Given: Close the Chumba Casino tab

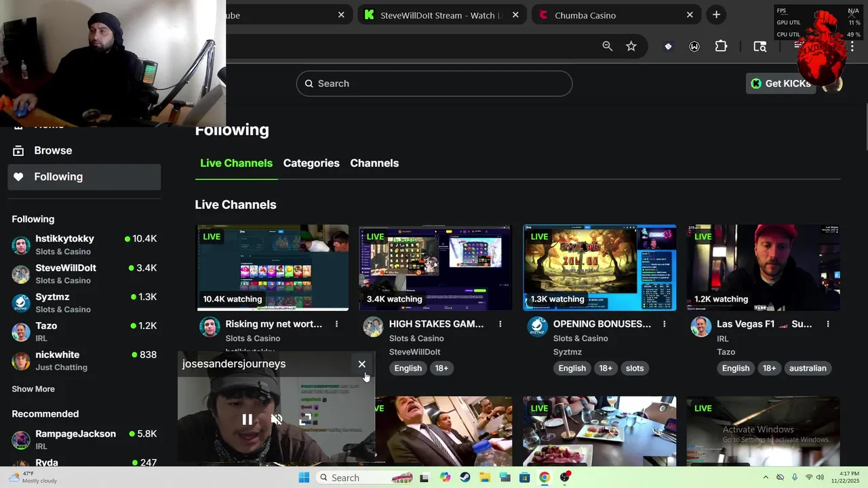Looking at the screenshot, I should pyautogui.click(x=690, y=15).
